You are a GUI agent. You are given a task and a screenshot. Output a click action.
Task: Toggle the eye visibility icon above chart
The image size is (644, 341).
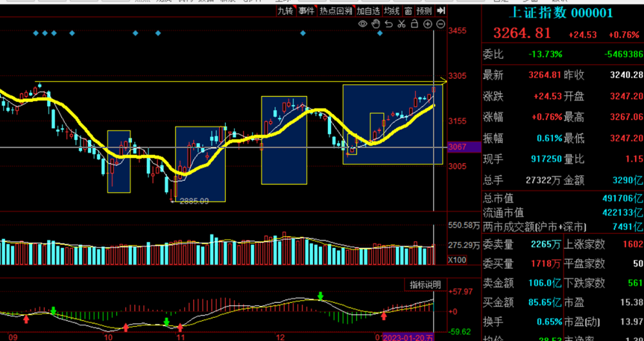coord(363,25)
